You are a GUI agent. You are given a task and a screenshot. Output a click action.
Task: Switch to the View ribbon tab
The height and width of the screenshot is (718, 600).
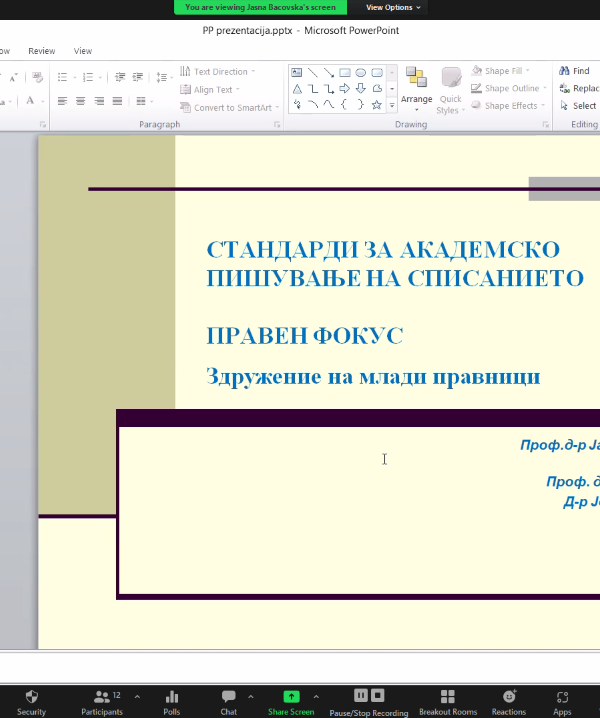pyautogui.click(x=83, y=51)
